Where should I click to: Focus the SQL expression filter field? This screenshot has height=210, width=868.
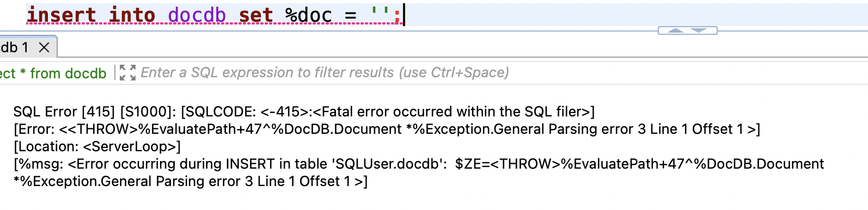click(501, 72)
